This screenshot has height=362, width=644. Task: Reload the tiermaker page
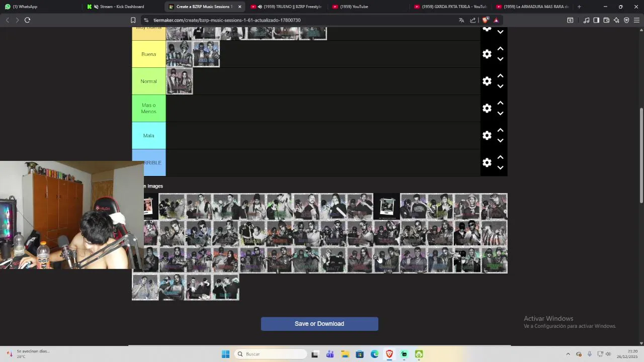(27, 20)
